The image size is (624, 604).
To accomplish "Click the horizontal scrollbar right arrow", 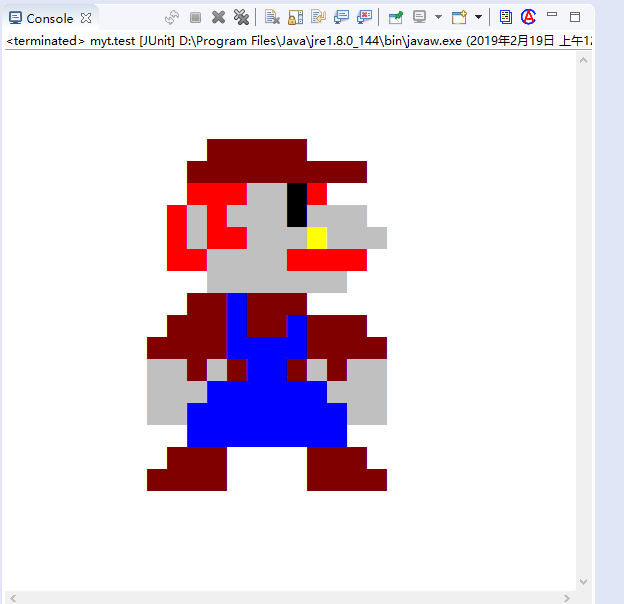I will point(567,598).
